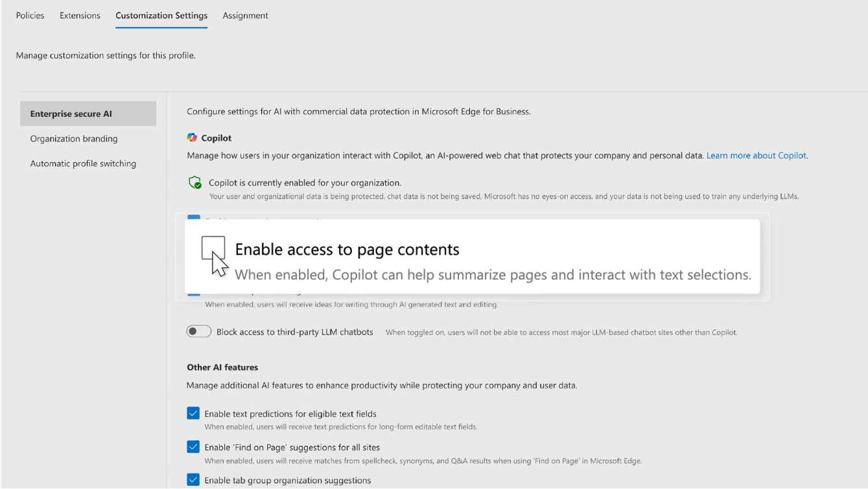
Task: Switch to the Extensions tab
Action: [x=80, y=16]
